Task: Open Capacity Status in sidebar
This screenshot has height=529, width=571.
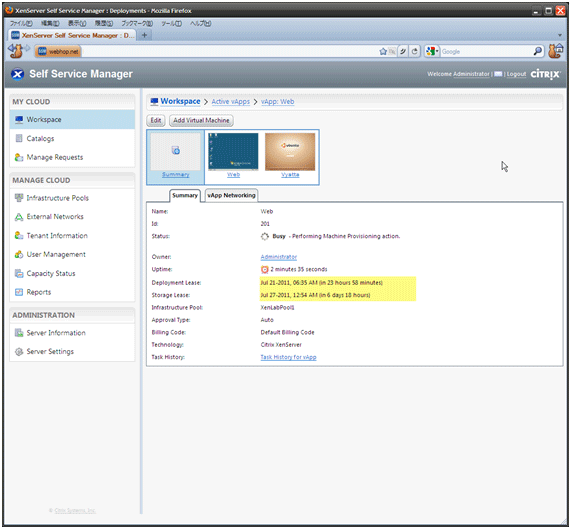Action: tap(72, 273)
